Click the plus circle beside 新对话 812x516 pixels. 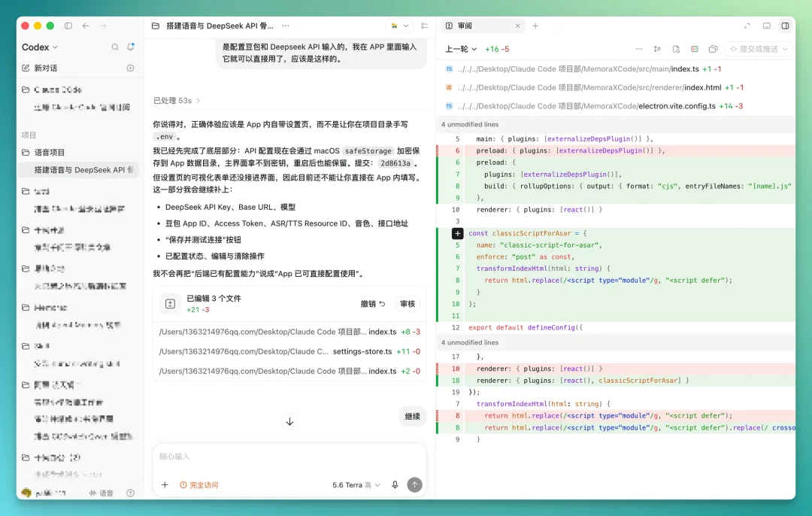131,68
